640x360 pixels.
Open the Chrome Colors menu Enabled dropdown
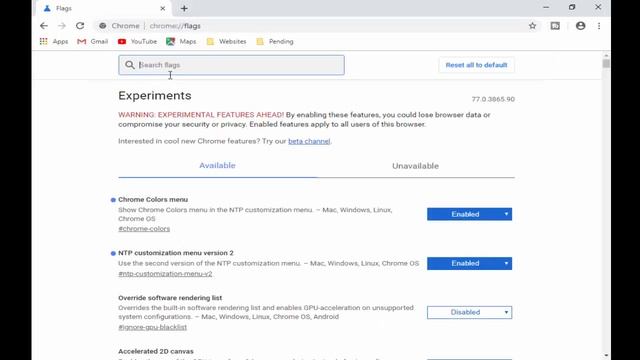(469, 214)
